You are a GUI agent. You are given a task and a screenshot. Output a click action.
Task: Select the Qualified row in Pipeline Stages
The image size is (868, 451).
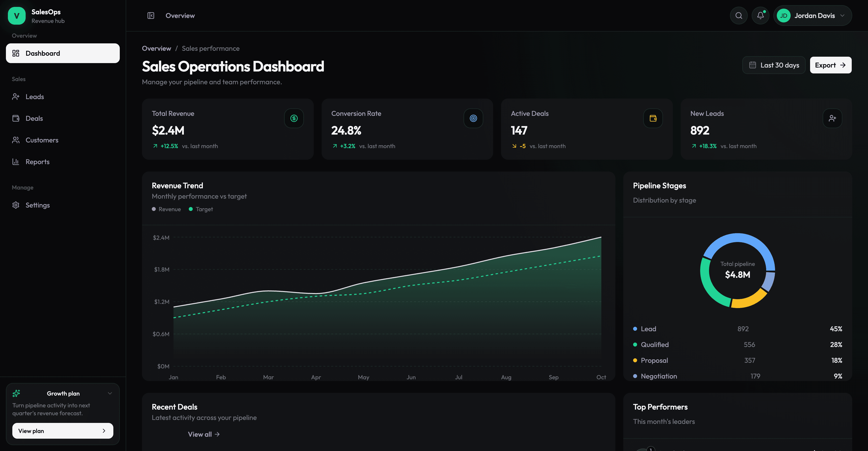point(738,345)
